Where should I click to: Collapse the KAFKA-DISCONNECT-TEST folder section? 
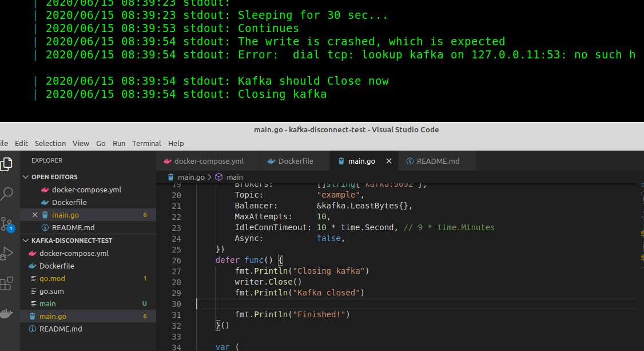[x=26, y=240]
